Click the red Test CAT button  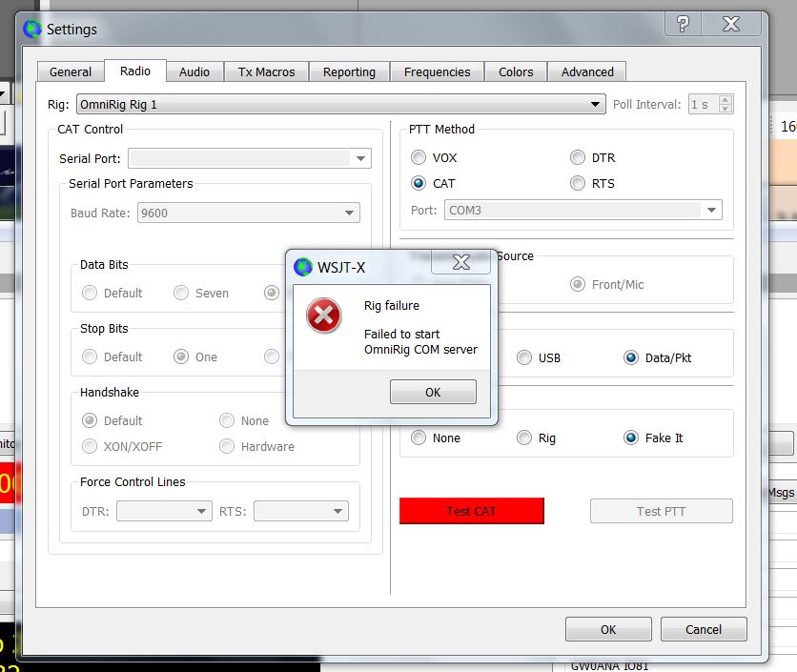click(x=471, y=511)
